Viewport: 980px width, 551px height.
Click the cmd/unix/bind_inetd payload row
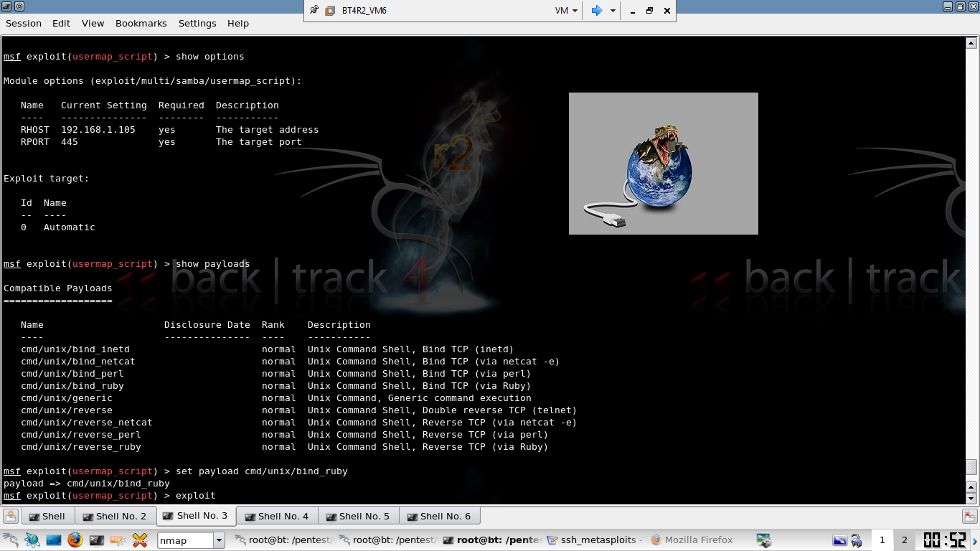coord(267,349)
